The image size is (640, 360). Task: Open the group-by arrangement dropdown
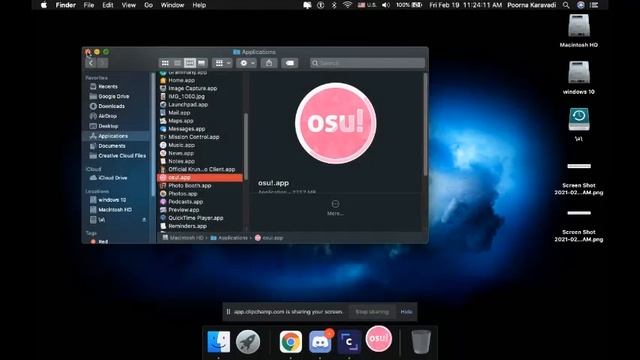tap(222, 63)
